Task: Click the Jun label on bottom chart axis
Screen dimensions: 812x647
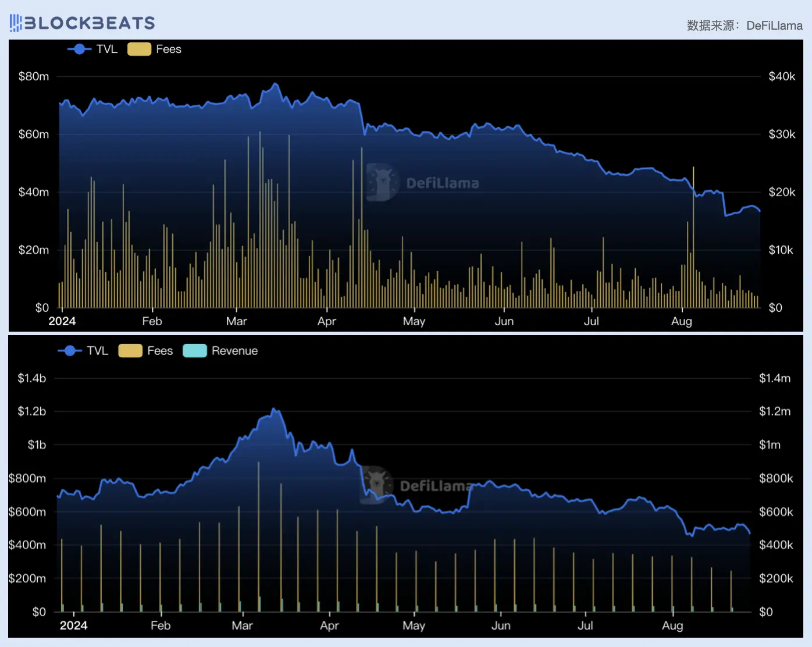Action: click(x=501, y=625)
